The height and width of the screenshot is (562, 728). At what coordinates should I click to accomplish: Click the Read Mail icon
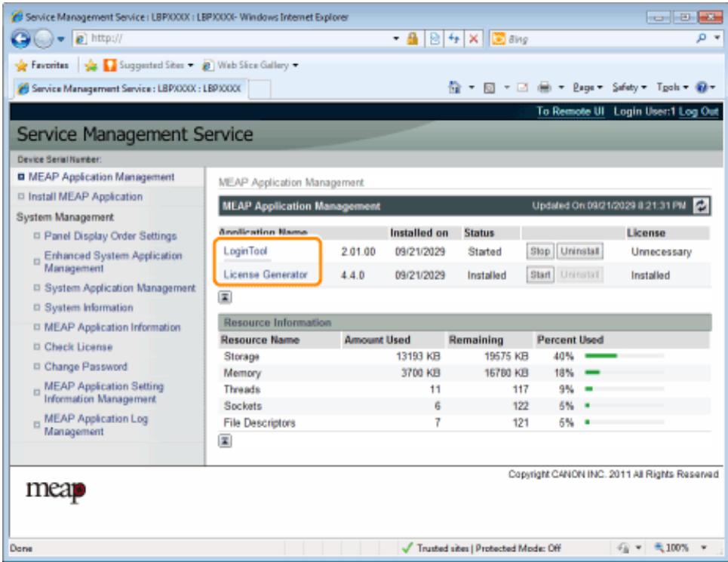click(x=522, y=88)
